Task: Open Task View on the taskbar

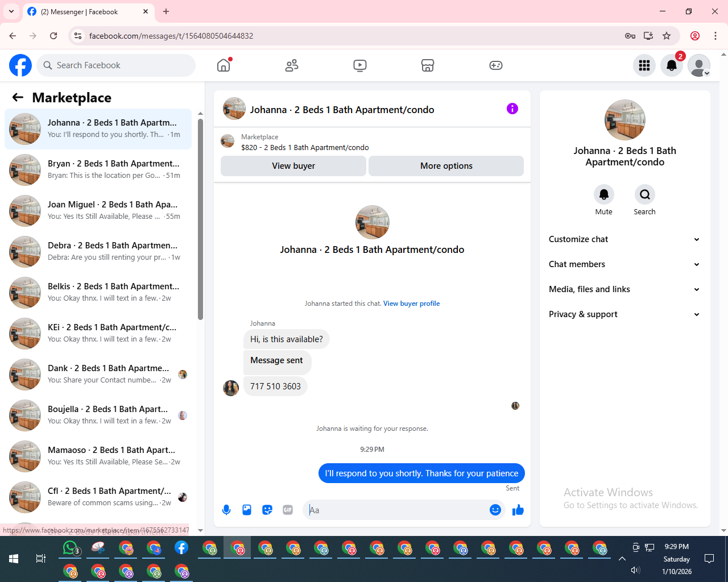Action: pyautogui.click(x=41, y=559)
